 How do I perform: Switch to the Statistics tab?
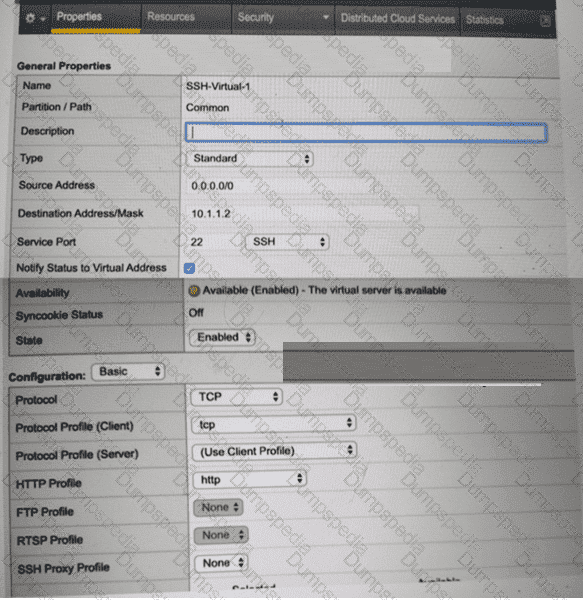(484, 20)
